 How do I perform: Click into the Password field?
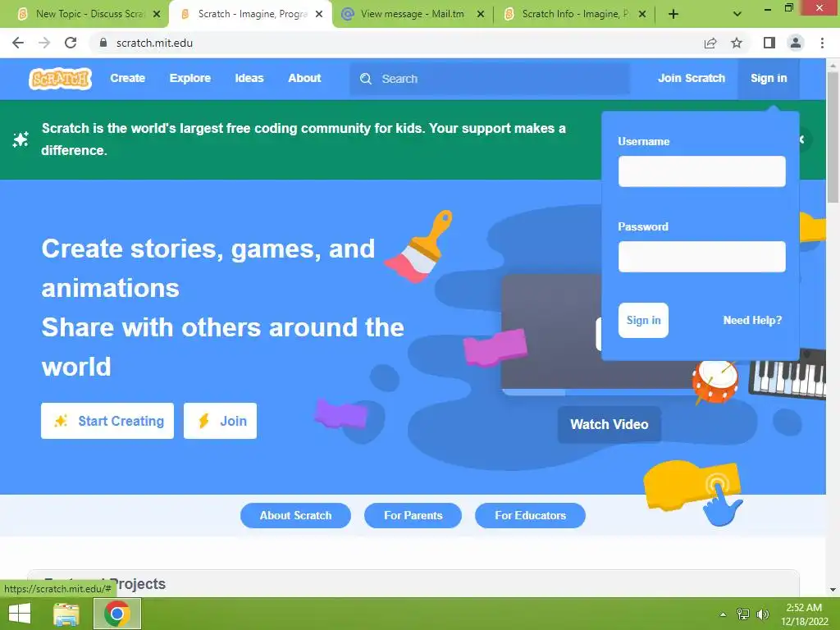(x=702, y=257)
